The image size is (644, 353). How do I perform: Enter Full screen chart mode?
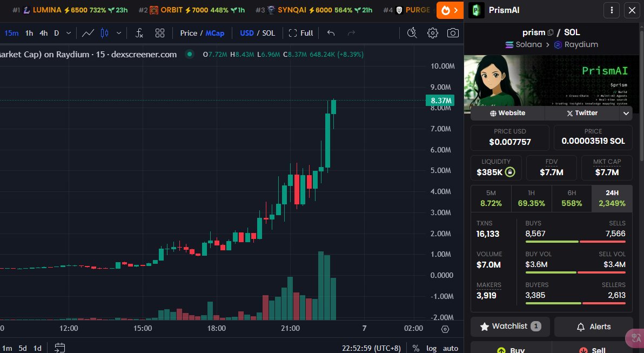[x=300, y=33]
